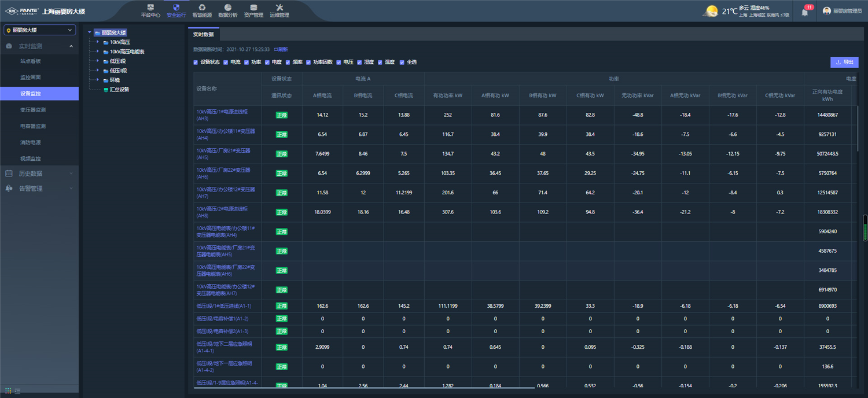Open 资产管理 database icon

tap(253, 8)
